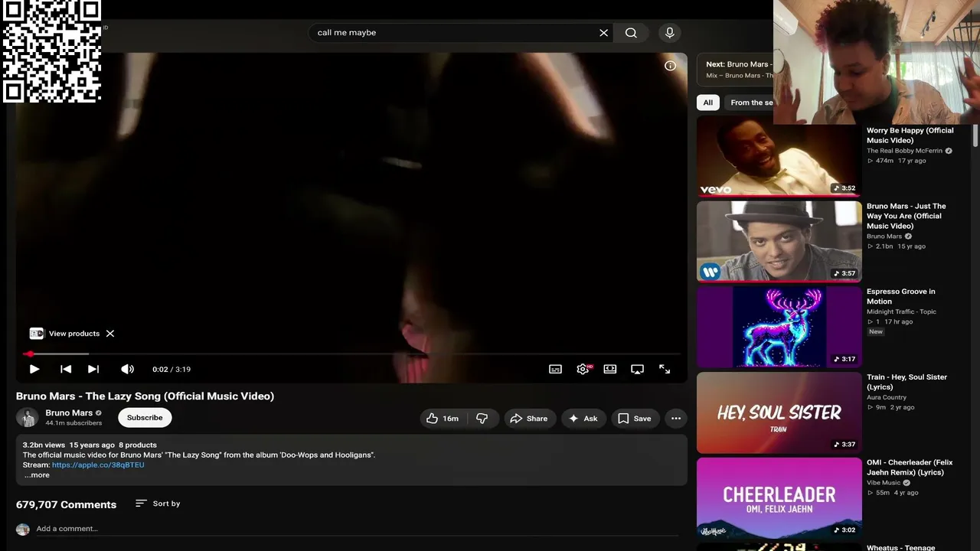This screenshot has width=980, height=551.
Task: Open the comments Sort by menu
Action: (158, 504)
